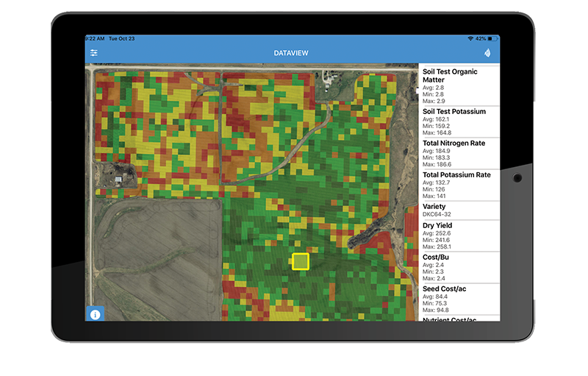Check the Wi-Fi status icon
This screenshot has width=588, height=376.
tap(470, 38)
